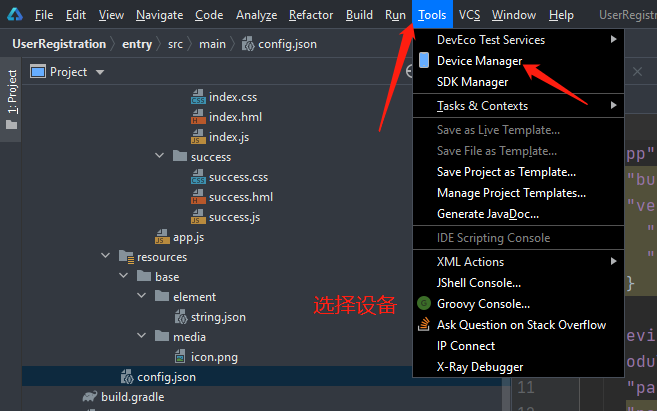The height and width of the screenshot is (411, 657).
Task: Open the Refactor menu
Action: point(311,15)
